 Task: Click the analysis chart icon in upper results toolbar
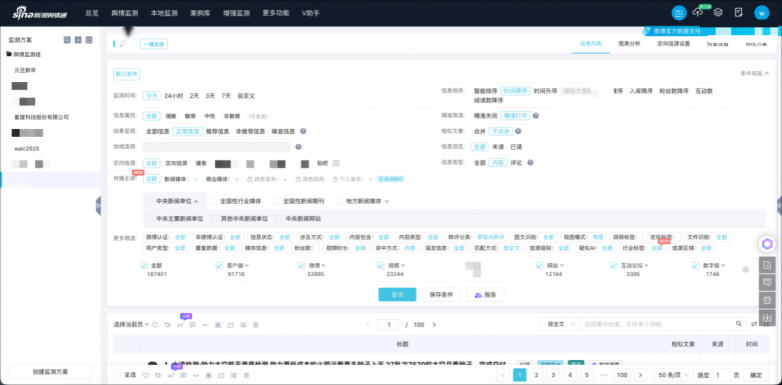pyautogui.click(x=180, y=325)
